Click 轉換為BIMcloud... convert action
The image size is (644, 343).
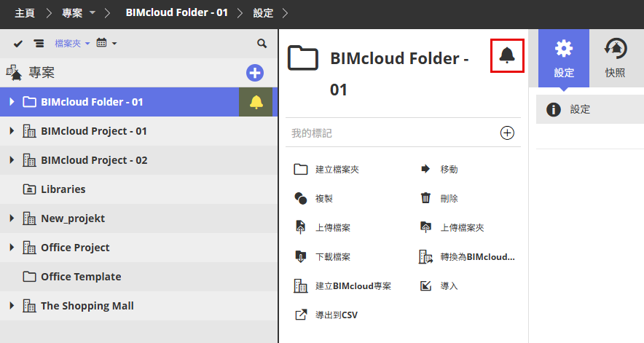[x=467, y=257]
